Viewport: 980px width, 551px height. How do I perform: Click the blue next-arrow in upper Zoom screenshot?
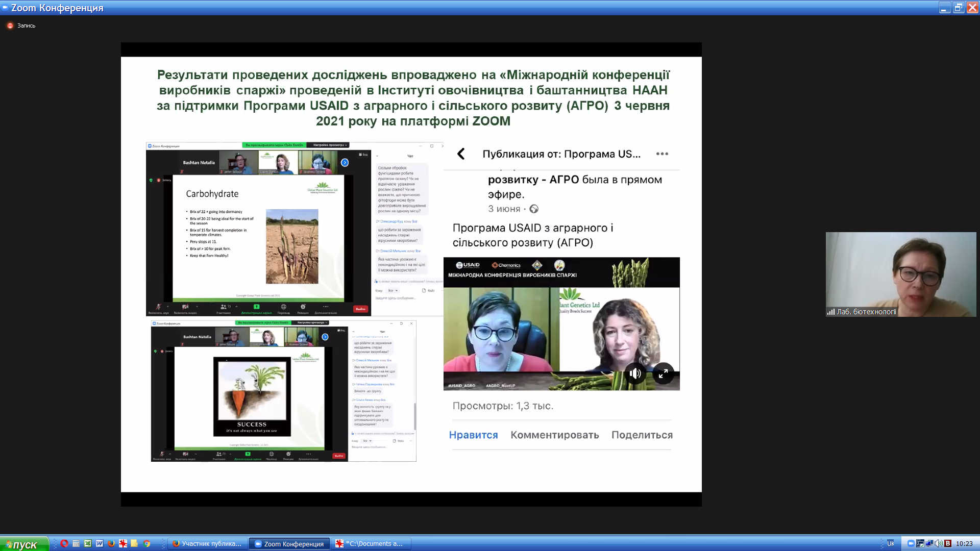coord(345,162)
